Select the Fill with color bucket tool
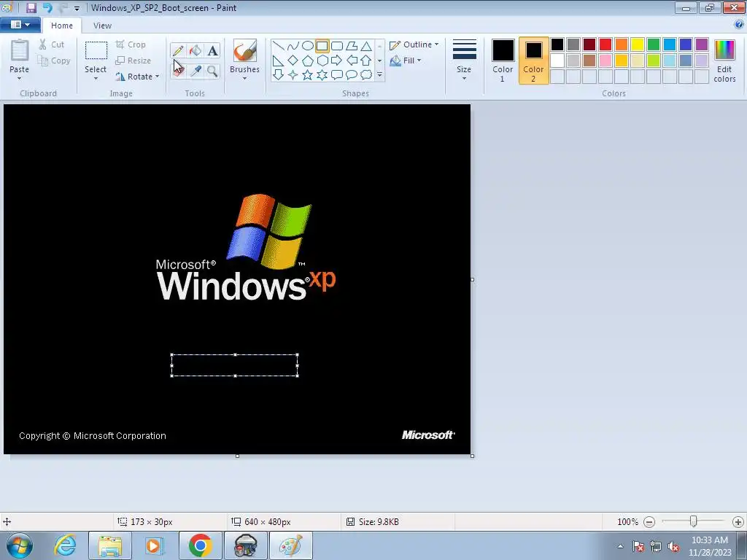This screenshot has width=747, height=560. pos(196,50)
